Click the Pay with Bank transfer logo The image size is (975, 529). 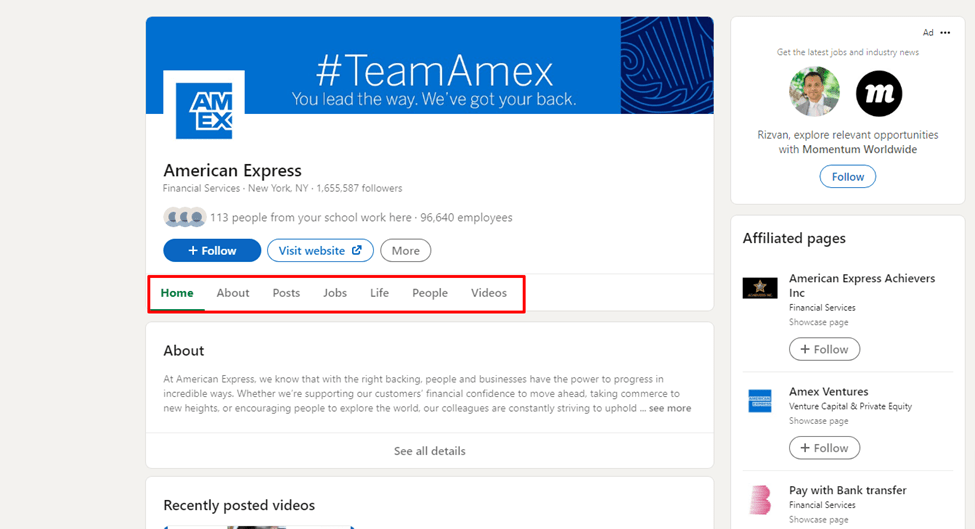[760, 500]
